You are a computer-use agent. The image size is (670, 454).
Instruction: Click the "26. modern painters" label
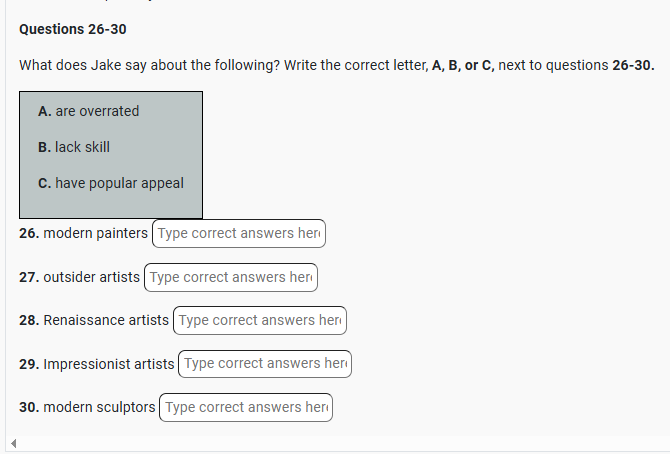[x=83, y=233]
